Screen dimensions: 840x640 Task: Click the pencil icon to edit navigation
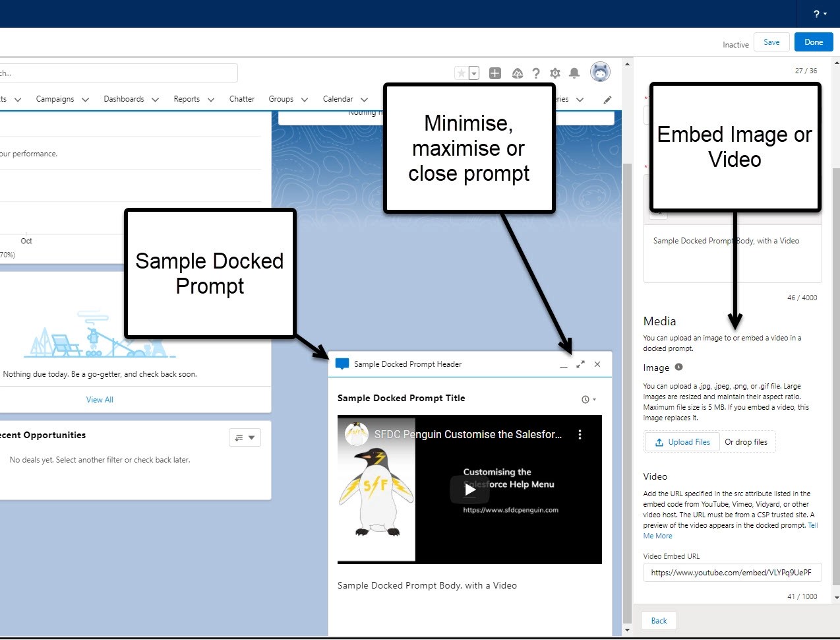(608, 100)
